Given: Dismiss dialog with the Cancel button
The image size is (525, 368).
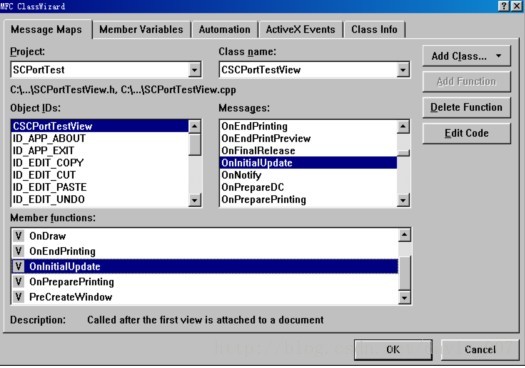Looking at the screenshot, I should click(480, 350).
